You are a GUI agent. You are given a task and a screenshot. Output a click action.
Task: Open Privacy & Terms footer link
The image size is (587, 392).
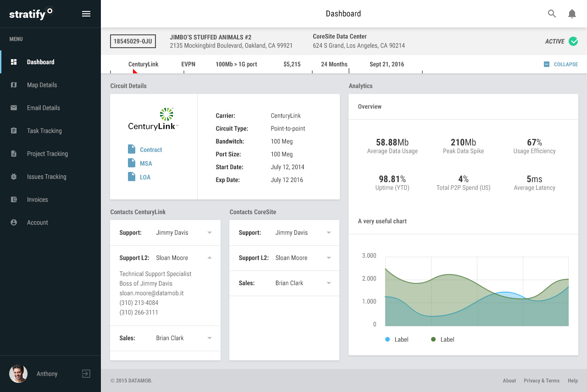[542, 381]
